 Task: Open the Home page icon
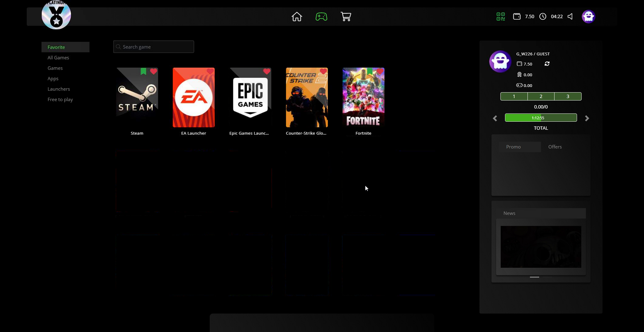click(297, 17)
